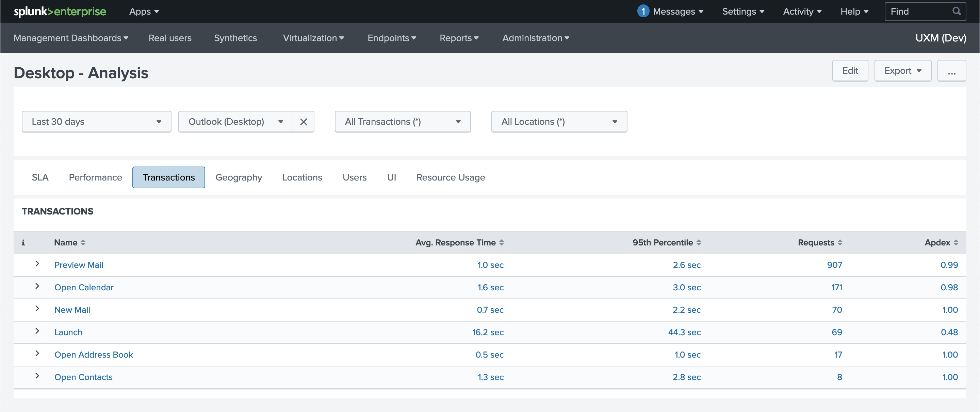
Task: Switch to the Performance tab
Action: pyautogui.click(x=95, y=177)
